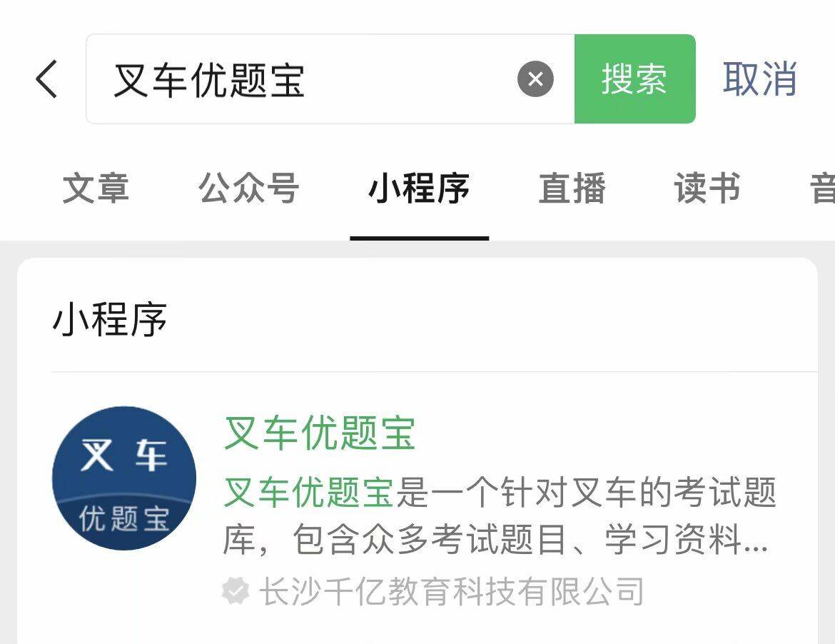Switch to the 文章 tab
Screen dimensions: 835x644
pyautogui.click(x=96, y=188)
